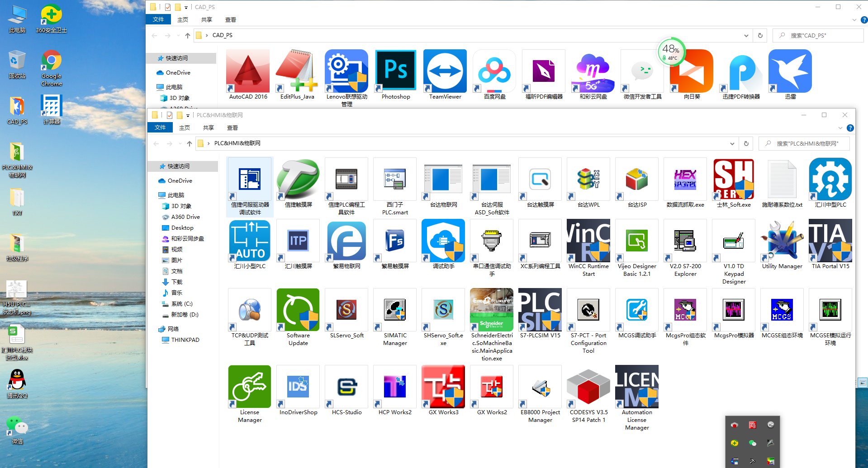Click the TeamViewer shortcut icon
Screen dimensions: 868x468
(x=445, y=71)
